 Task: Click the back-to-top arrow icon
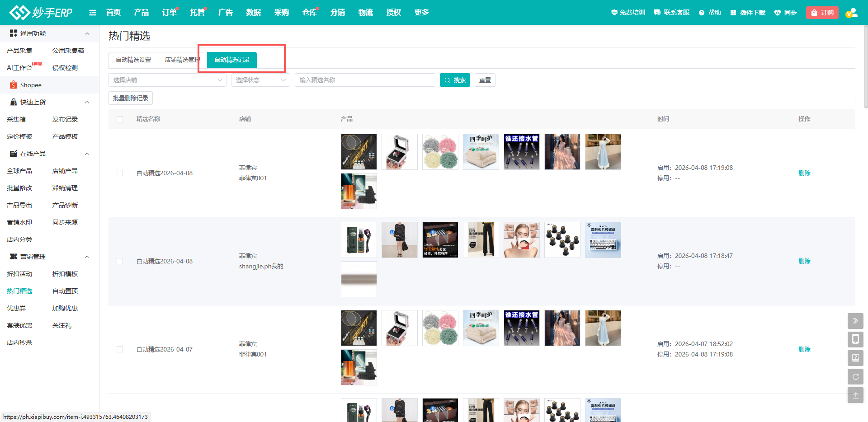(855, 395)
